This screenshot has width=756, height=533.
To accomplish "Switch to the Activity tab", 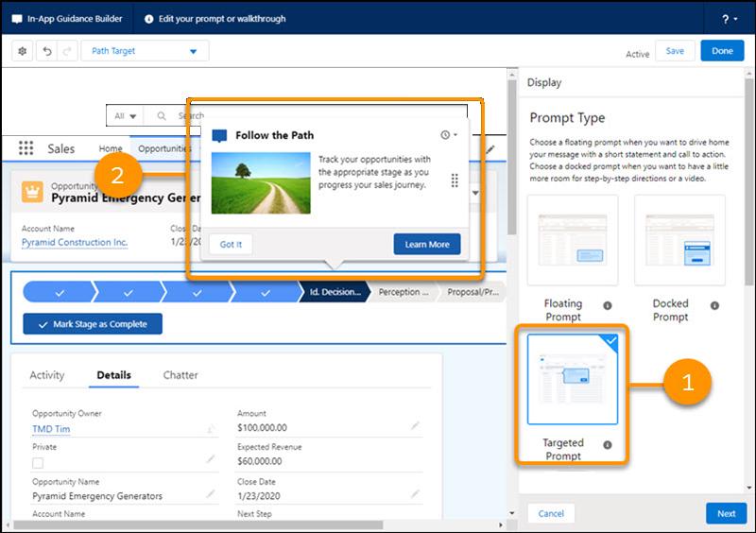I will (x=47, y=375).
